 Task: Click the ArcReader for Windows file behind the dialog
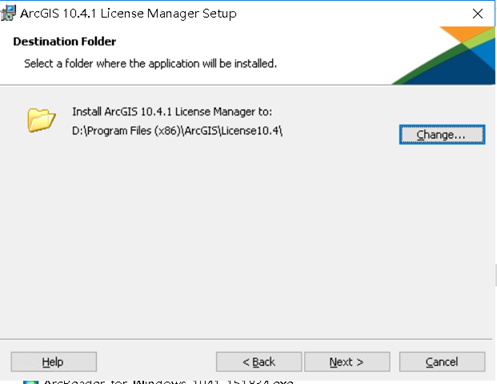pyautogui.click(x=158, y=381)
